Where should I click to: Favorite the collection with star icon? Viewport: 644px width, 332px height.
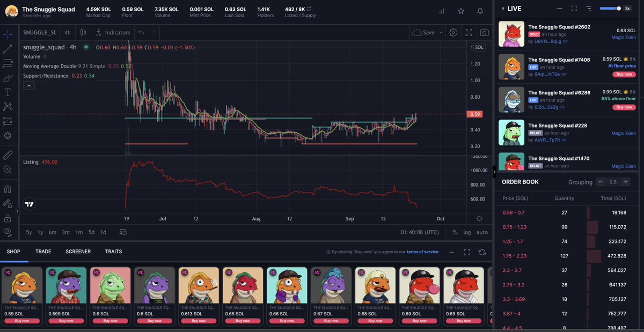pyautogui.click(x=461, y=11)
